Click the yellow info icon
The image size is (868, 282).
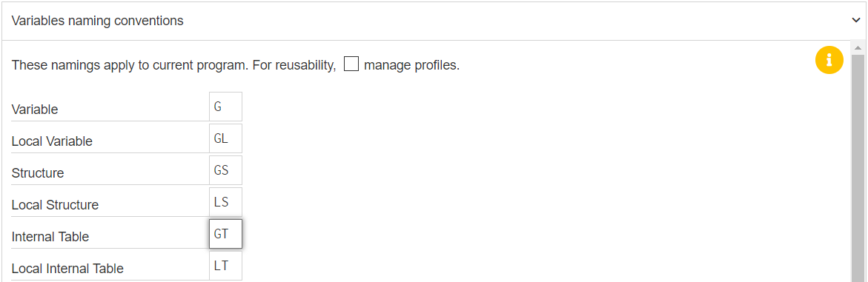(829, 60)
